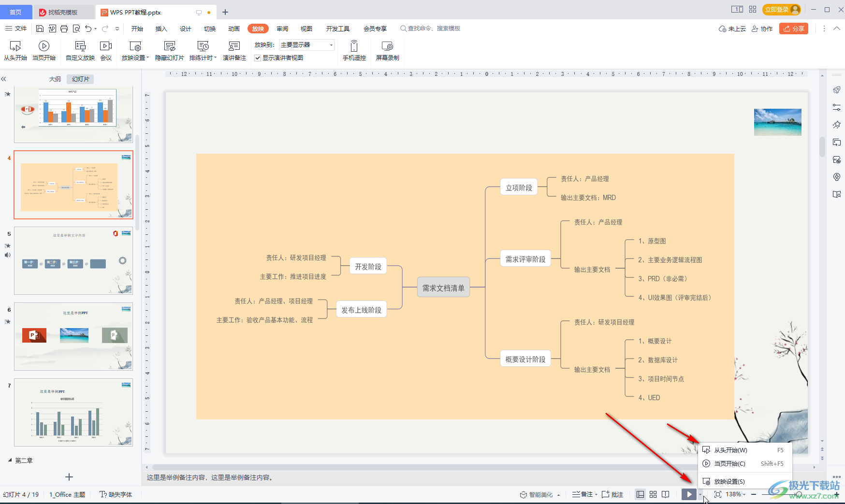The width and height of the screenshot is (845, 504).
Task: Click fit slide to window icon
Action: coord(718,494)
